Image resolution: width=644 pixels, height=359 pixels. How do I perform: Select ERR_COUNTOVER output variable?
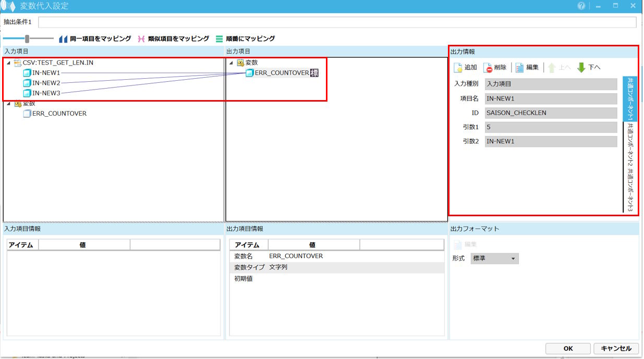282,73
